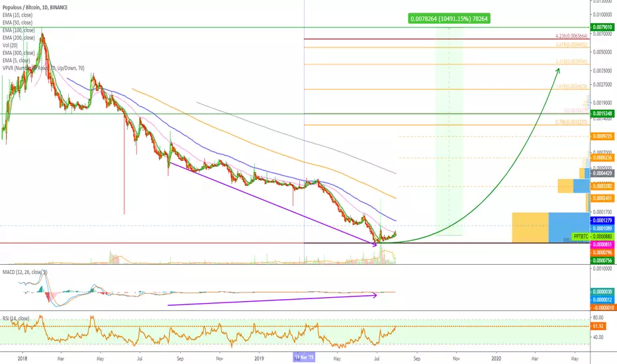Click the 2019 time axis label
Screen dimensions: 617x364
pos(259,359)
